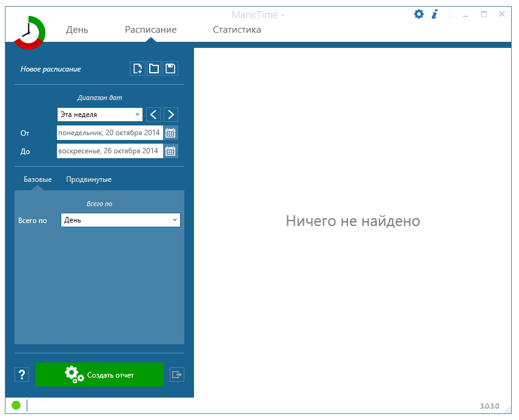Viewport: 519px width, 420px height.
Task: Open saved schedule with folder icon
Action: [154, 68]
